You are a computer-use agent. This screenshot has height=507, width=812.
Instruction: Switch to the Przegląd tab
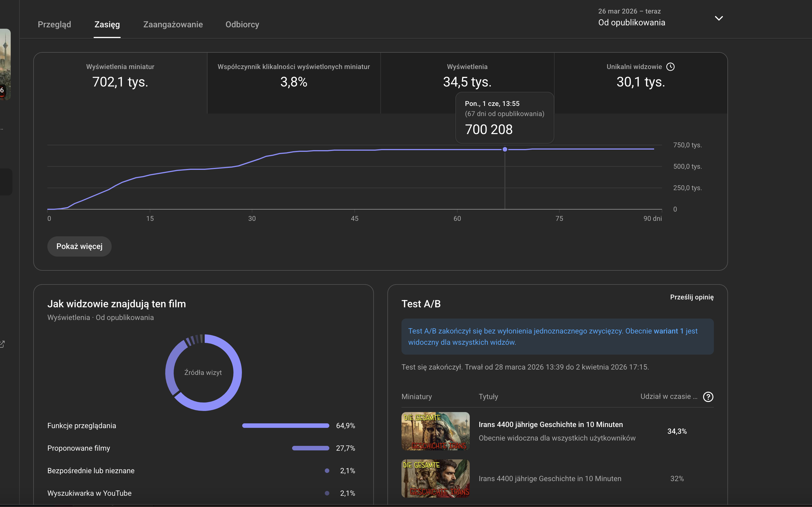(x=54, y=25)
